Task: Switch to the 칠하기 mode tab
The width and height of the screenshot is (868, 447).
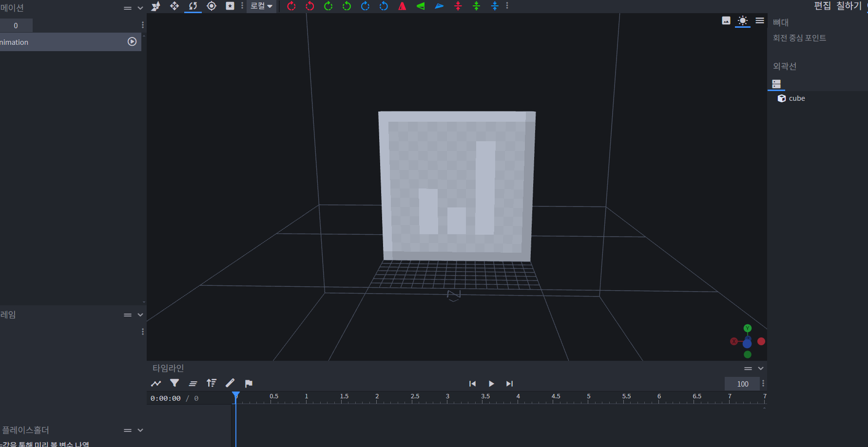Action: [x=849, y=6]
